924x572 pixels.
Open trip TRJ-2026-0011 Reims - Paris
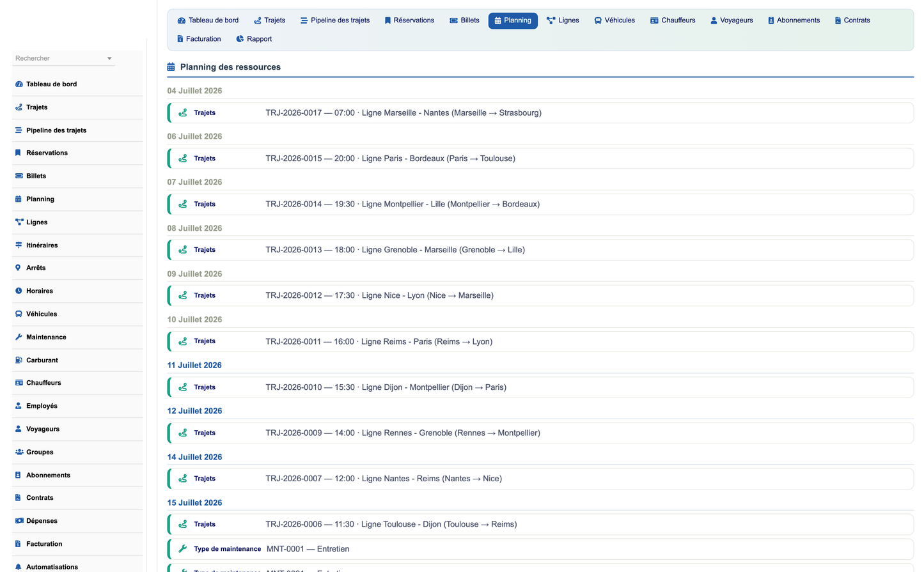(x=540, y=341)
